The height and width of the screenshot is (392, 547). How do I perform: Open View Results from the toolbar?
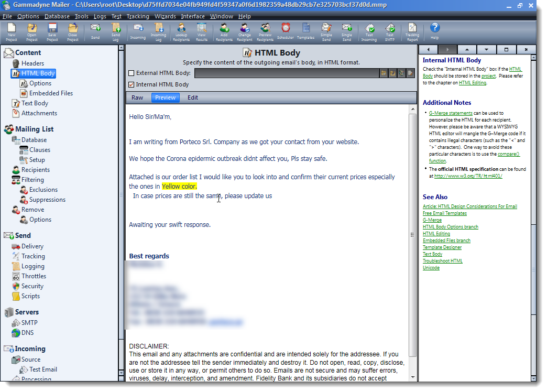coord(202,32)
